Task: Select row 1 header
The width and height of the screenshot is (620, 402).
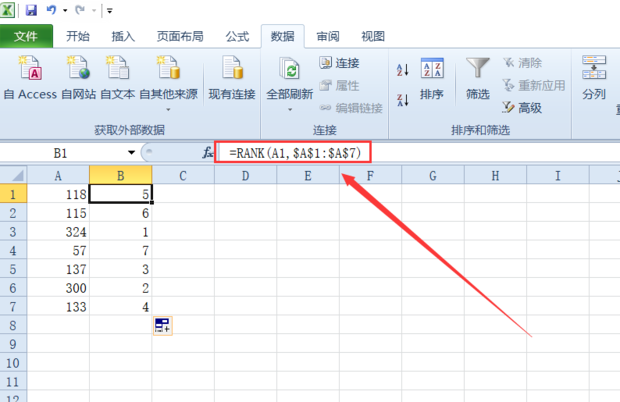Action: click(13, 194)
